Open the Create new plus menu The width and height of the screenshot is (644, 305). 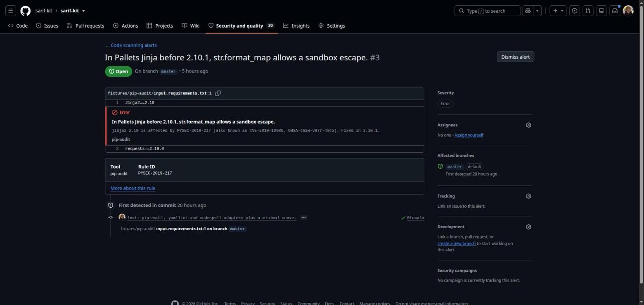558,11
